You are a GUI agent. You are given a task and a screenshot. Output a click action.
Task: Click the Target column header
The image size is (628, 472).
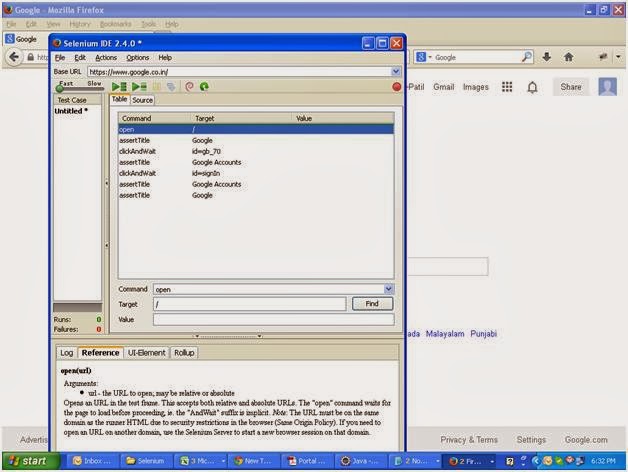[x=242, y=119]
